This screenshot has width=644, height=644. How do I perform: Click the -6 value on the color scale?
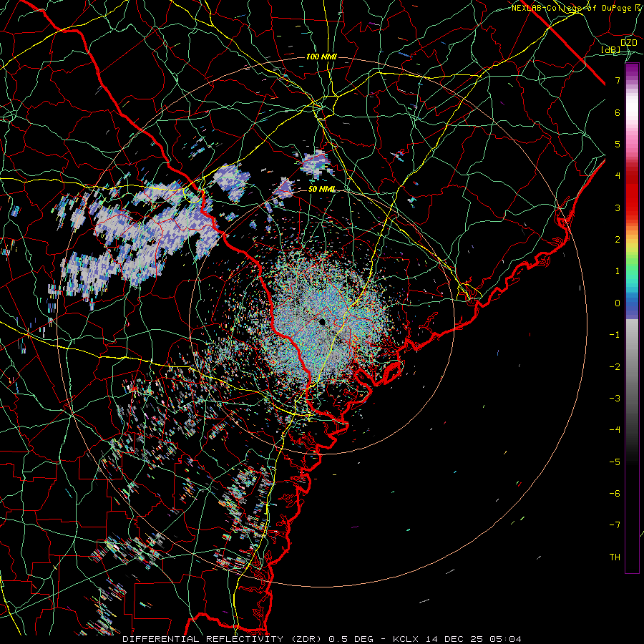point(615,494)
